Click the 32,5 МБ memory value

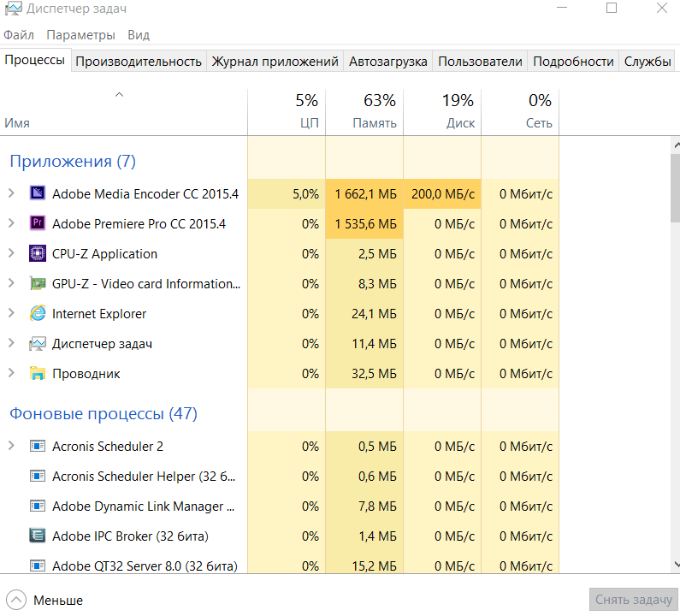click(x=374, y=374)
